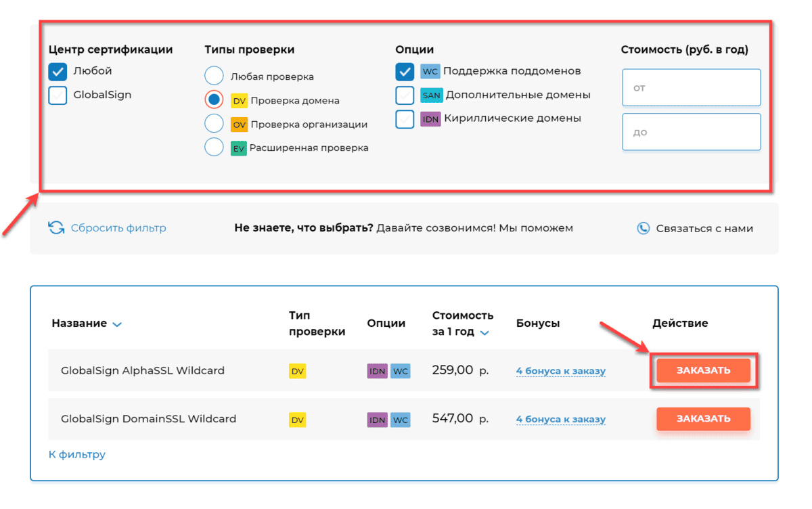Uncheck Поддержка поддоменов option
Image resolution: width=812 pixels, height=509 pixels.
click(405, 71)
